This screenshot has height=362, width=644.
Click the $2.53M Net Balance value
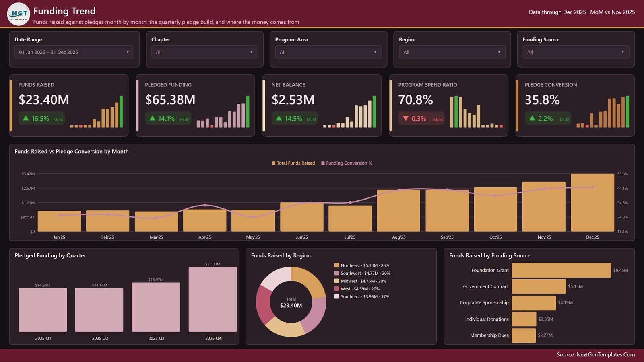[x=293, y=100]
